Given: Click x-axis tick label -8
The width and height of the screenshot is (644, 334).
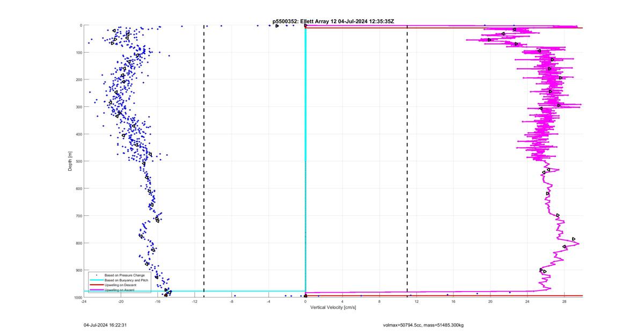Looking at the screenshot, I should tap(232, 301).
